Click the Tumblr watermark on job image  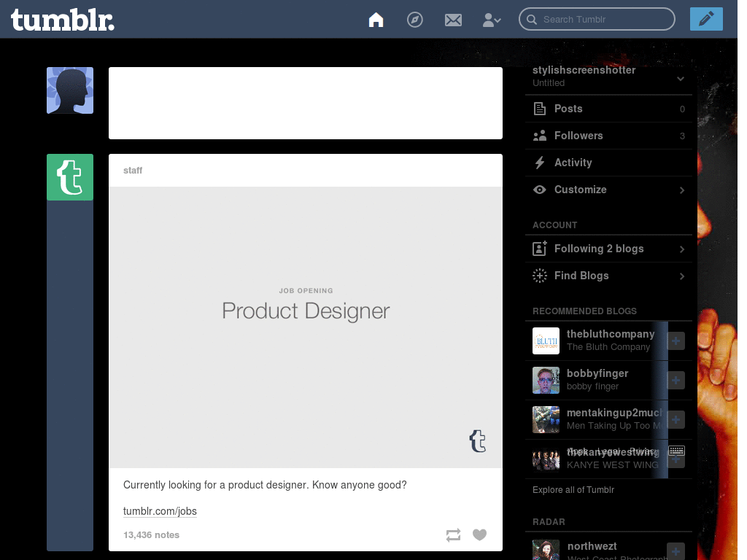(x=477, y=440)
